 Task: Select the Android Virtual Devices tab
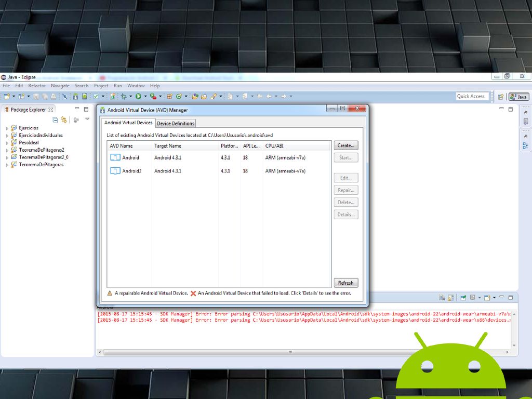[x=128, y=123]
